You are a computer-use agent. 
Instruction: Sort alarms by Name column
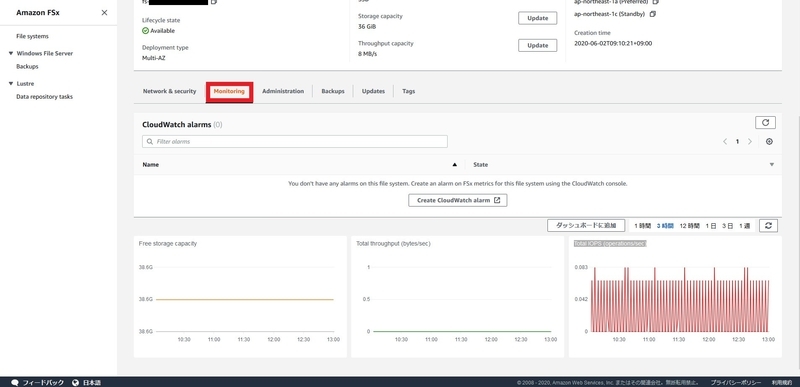click(x=300, y=165)
